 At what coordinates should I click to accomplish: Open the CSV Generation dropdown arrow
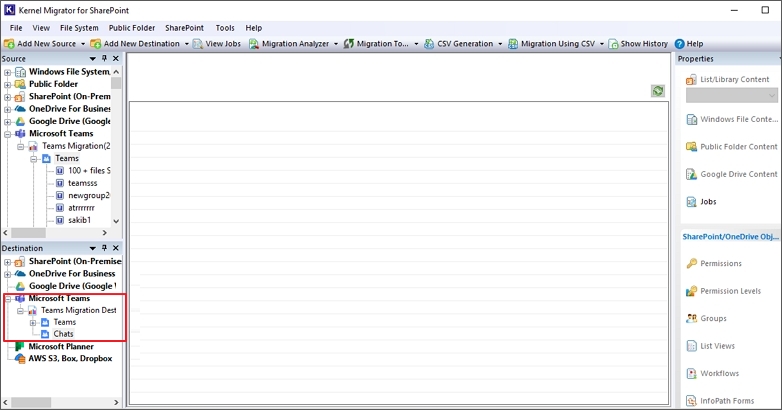point(500,44)
